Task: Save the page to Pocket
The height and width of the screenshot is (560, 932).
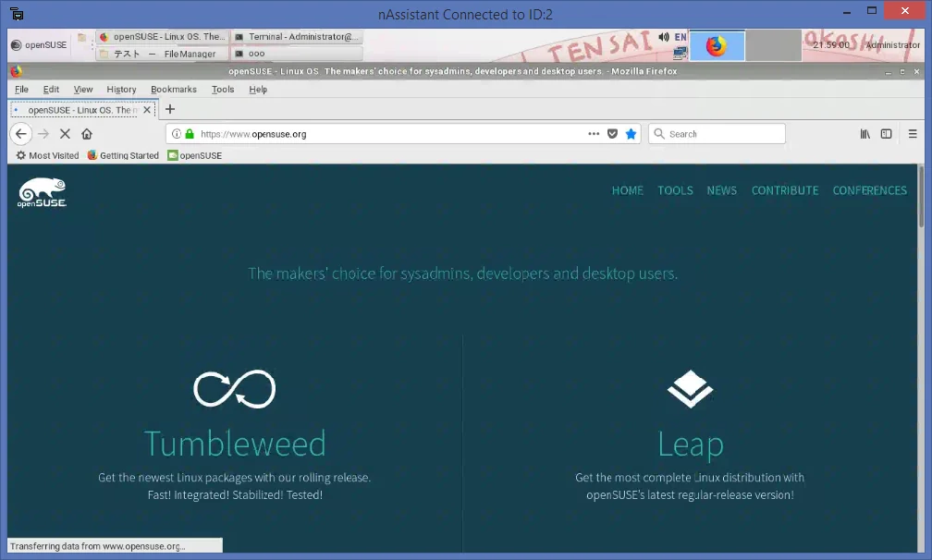Action: (x=612, y=134)
